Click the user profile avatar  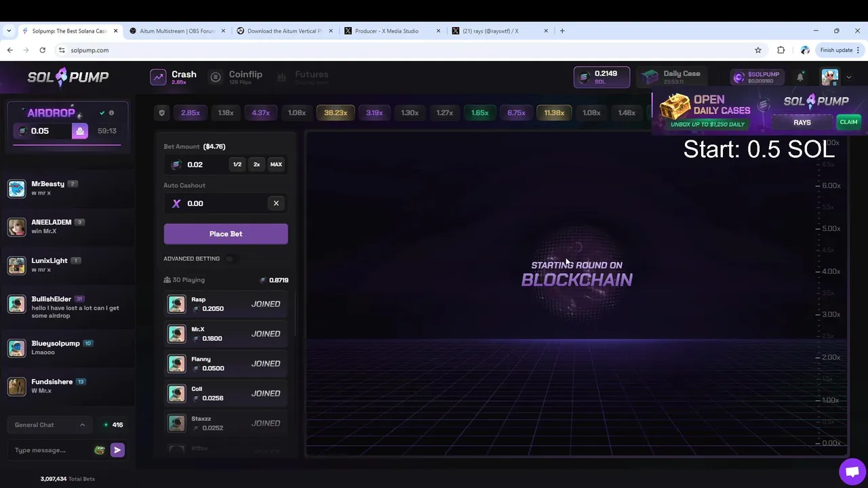pos(830,77)
